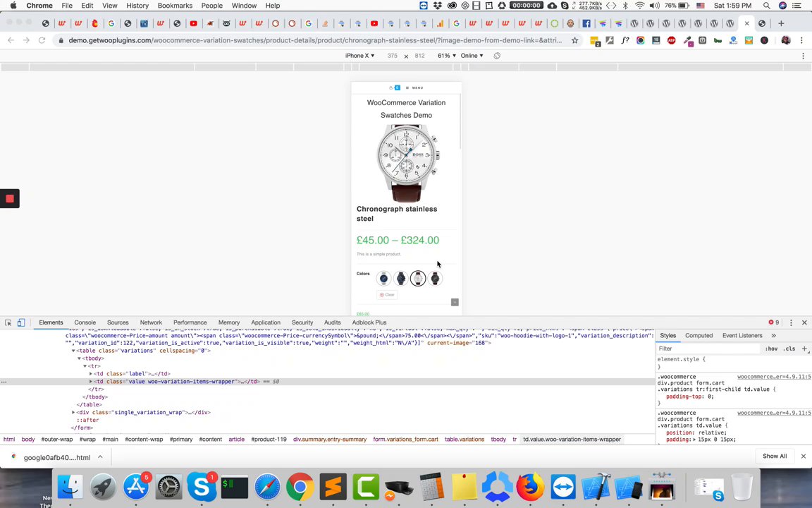Open the mobile MENU hamburger

[414, 87]
